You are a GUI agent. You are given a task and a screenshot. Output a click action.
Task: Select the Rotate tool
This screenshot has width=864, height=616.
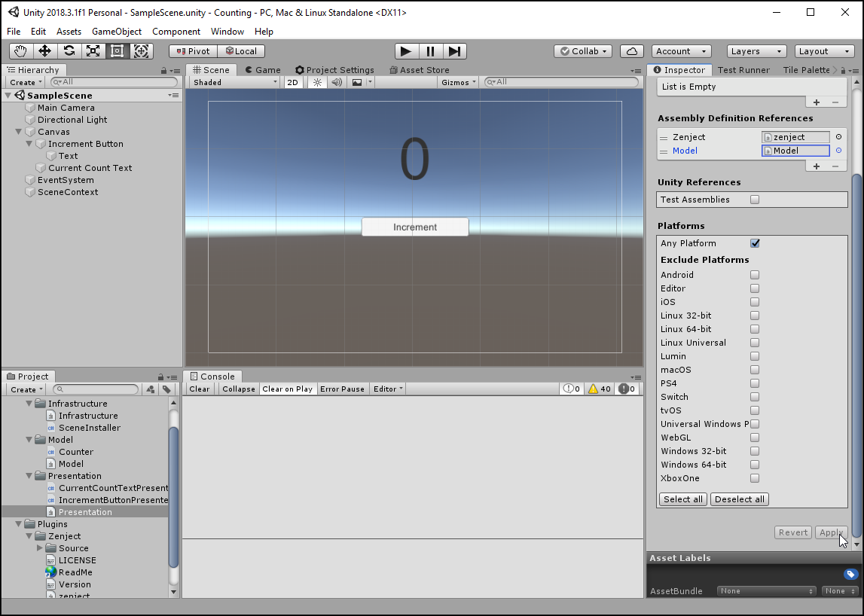(69, 50)
